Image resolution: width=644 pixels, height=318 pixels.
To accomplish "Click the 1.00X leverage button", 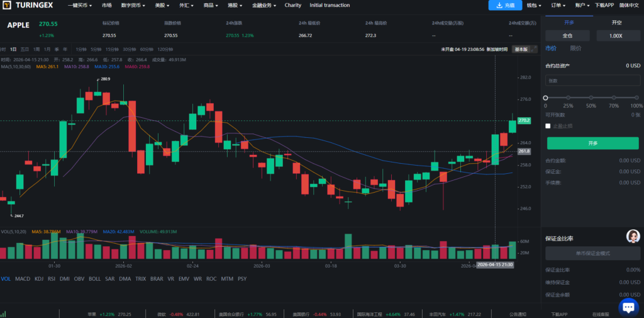I will point(616,36).
